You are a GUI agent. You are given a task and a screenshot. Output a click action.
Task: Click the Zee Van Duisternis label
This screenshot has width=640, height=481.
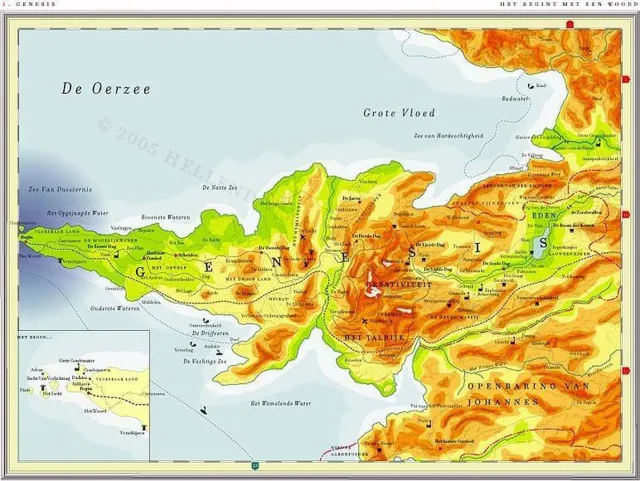pyautogui.click(x=60, y=189)
